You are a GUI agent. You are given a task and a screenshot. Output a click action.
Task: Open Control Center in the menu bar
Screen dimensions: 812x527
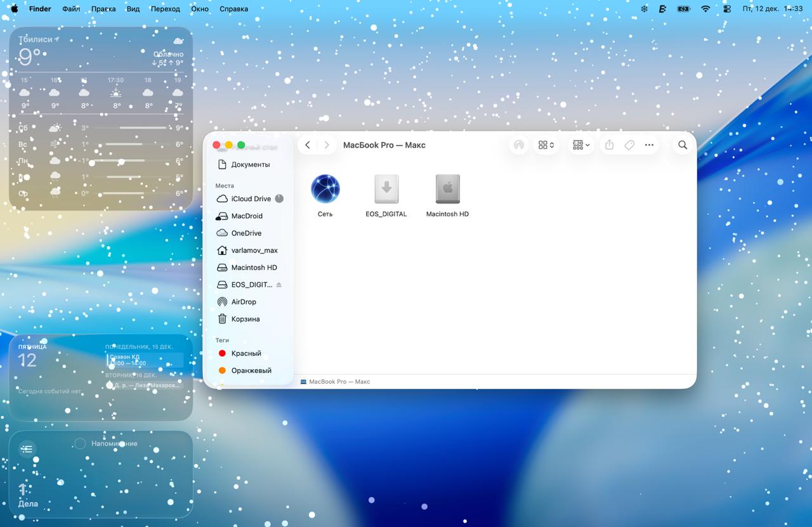click(727, 9)
